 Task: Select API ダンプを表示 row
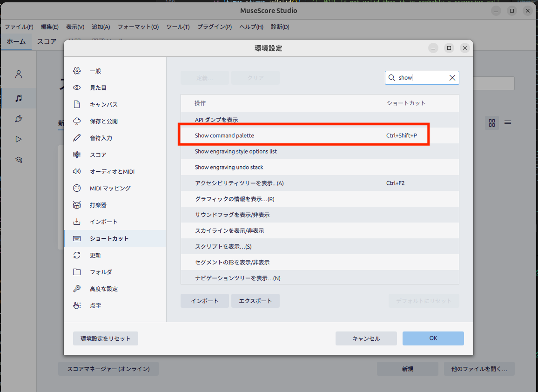[320, 120]
